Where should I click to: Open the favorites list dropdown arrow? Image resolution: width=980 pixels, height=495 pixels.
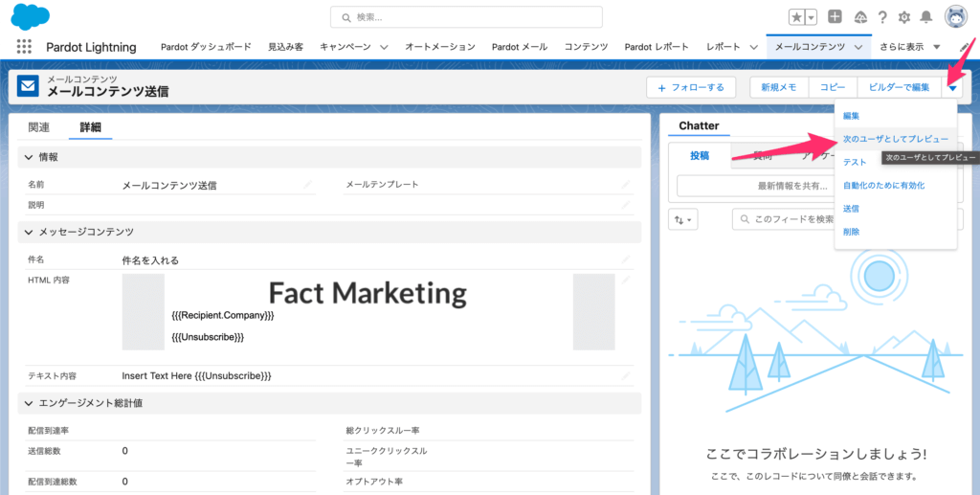812,17
